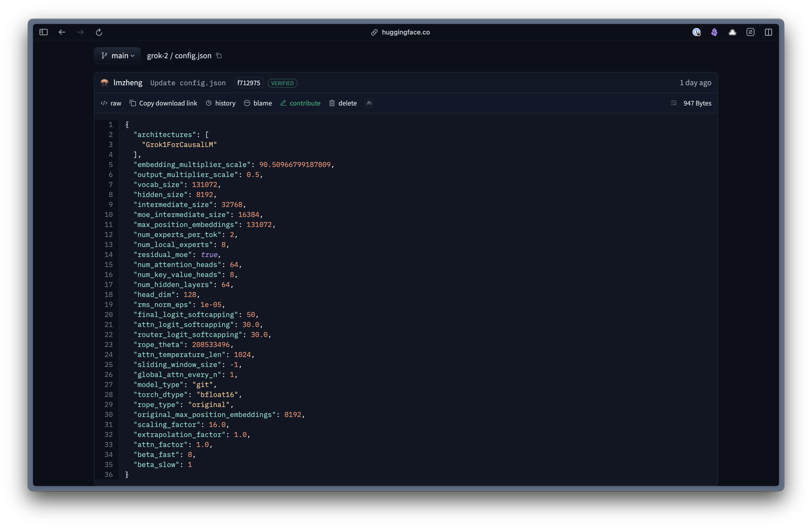Open the grok-2 repository link

(157, 55)
